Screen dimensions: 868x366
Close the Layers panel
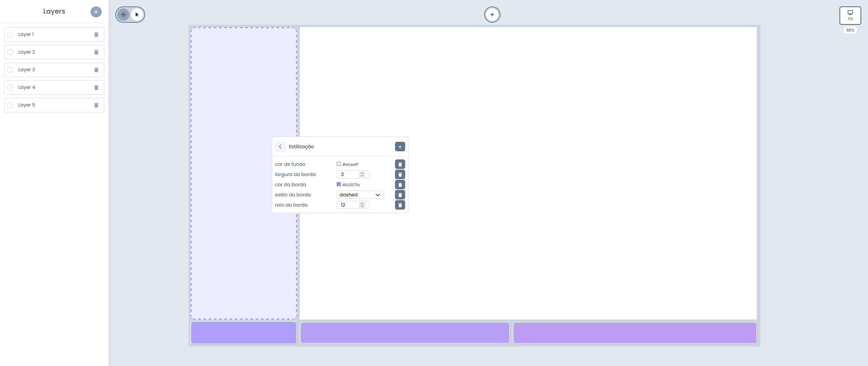point(96,12)
